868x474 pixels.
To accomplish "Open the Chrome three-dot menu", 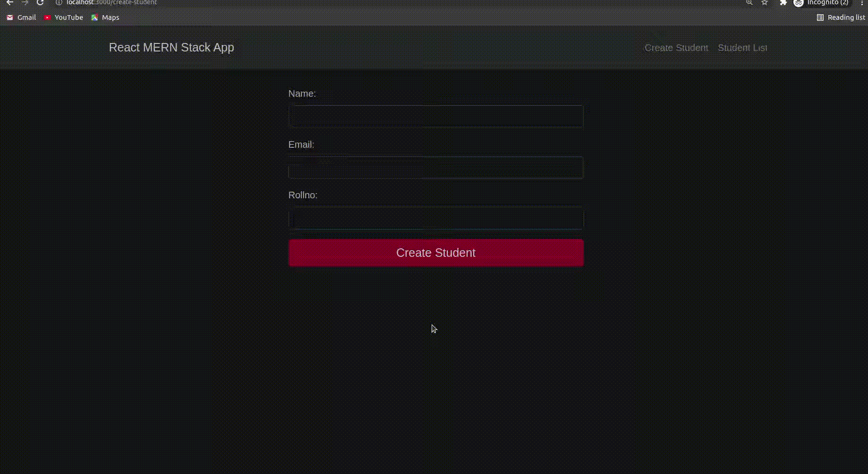I will [862, 2].
